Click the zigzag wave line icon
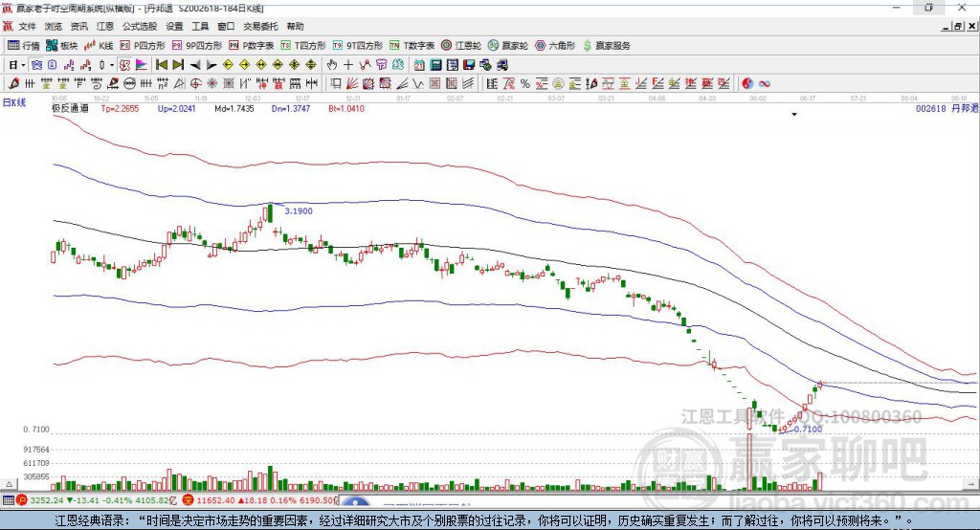This screenshot has height=530, width=980. (418, 84)
